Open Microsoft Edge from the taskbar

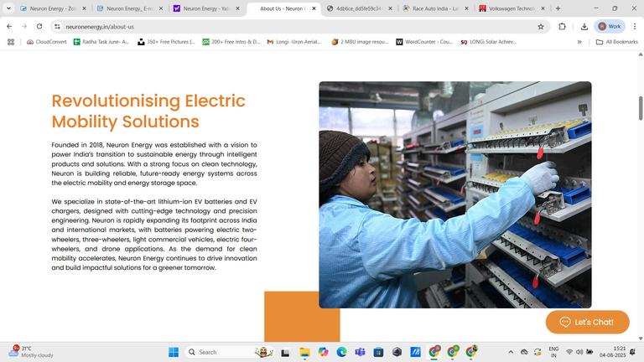[341, 352]
